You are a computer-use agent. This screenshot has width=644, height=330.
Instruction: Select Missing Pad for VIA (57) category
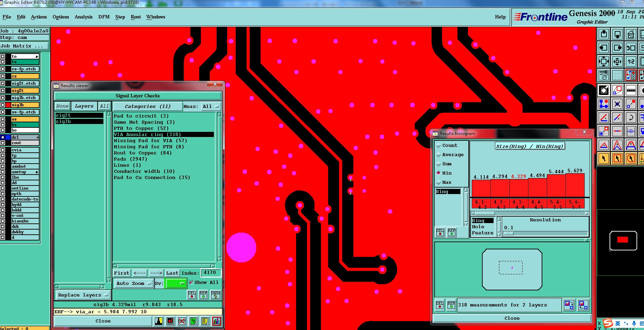[x=150, y=141]
